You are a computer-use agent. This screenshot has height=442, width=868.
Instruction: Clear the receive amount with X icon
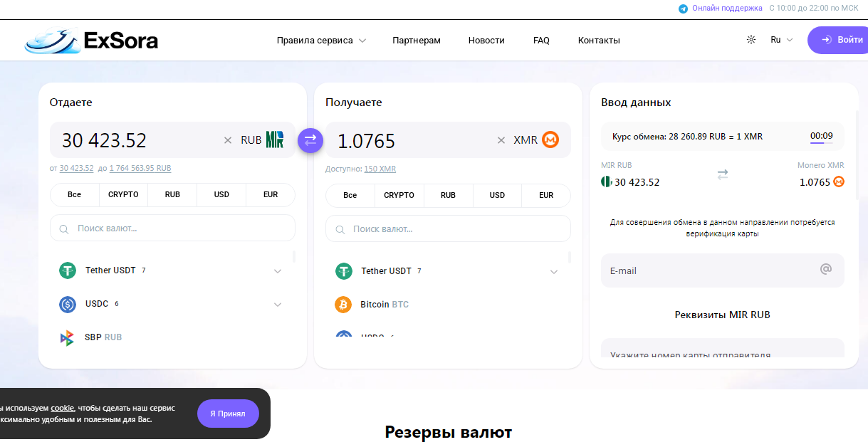tap(501, 140)
